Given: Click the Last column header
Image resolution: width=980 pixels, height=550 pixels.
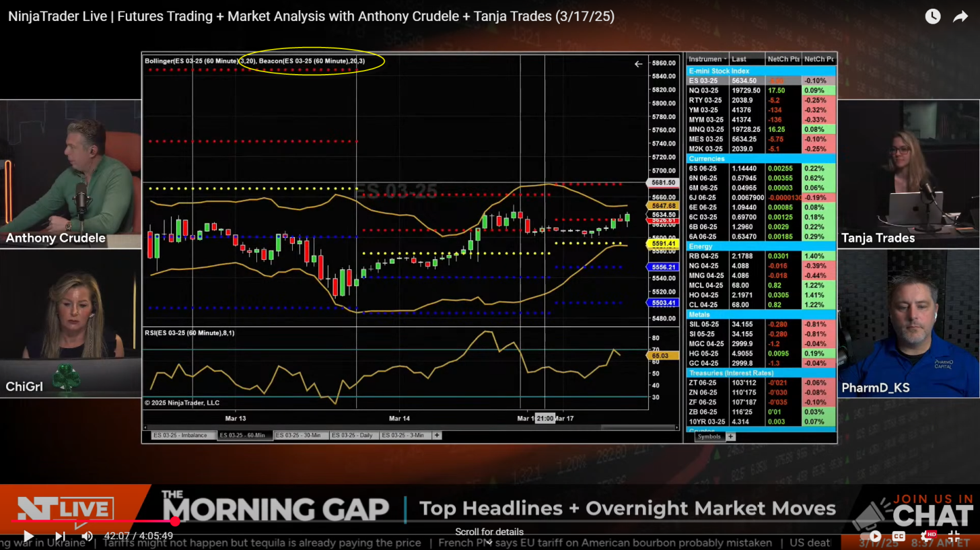Looking at the screenshot, I should [747, 59].
